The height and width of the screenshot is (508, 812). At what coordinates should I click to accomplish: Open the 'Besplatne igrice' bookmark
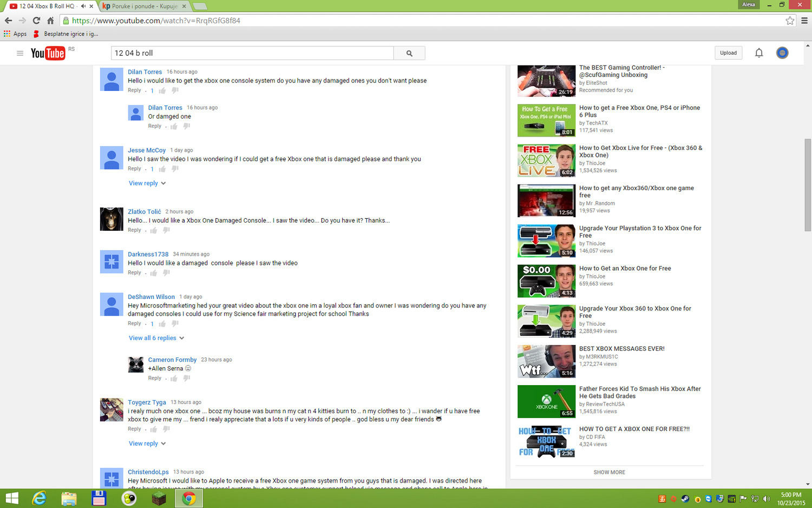point(66,34)
